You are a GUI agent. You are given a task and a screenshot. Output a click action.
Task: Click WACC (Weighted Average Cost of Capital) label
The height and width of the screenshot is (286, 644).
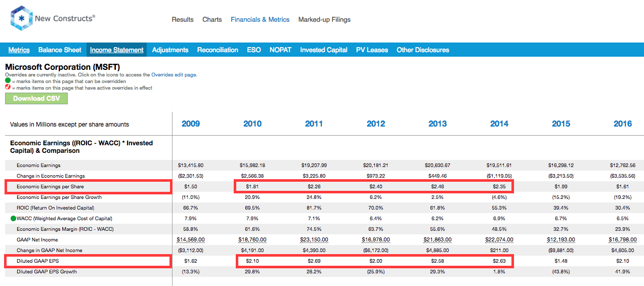point(65,219)
